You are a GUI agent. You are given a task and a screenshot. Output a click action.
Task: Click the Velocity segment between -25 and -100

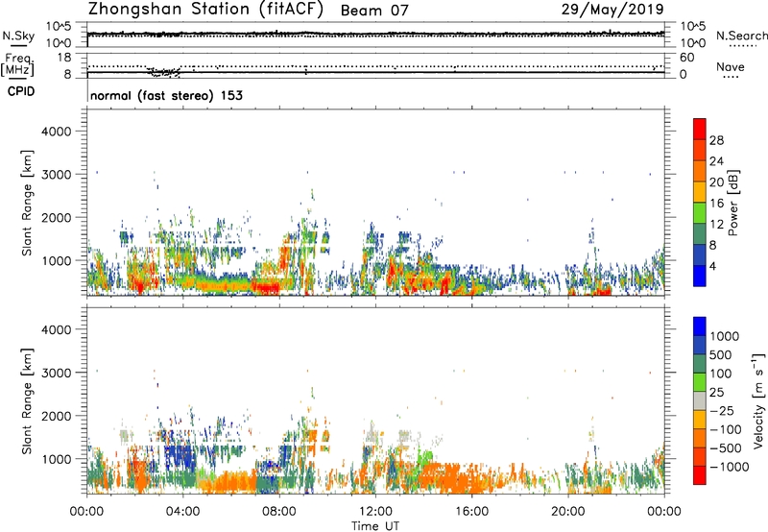pos(700,420)
